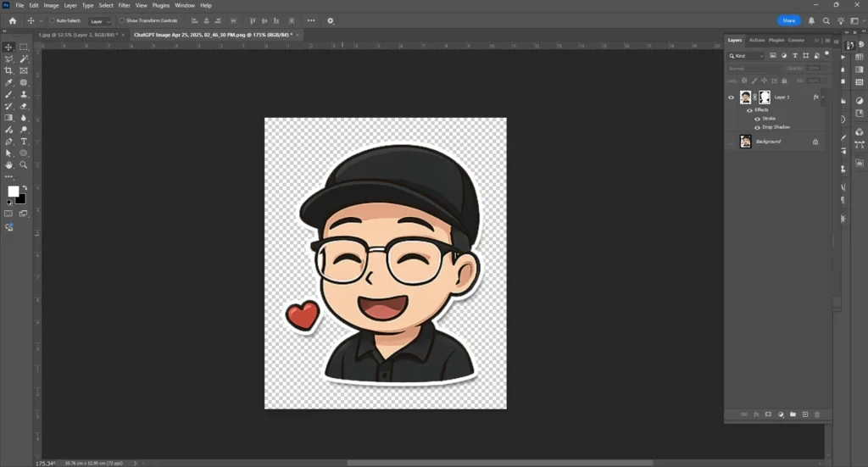Viewport: 868px width, 467px height.
Task: Switch to the Actions panel tab
Action: (x=757, y=41)
